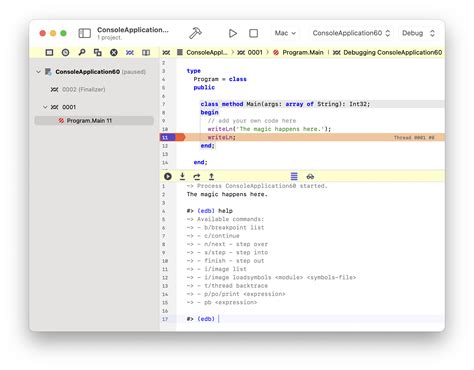The width and height of the screenshot is (474, 370).
Task: Change the Debug configuration dropdown
Action: pyautogui.click(x=418, y=33)
